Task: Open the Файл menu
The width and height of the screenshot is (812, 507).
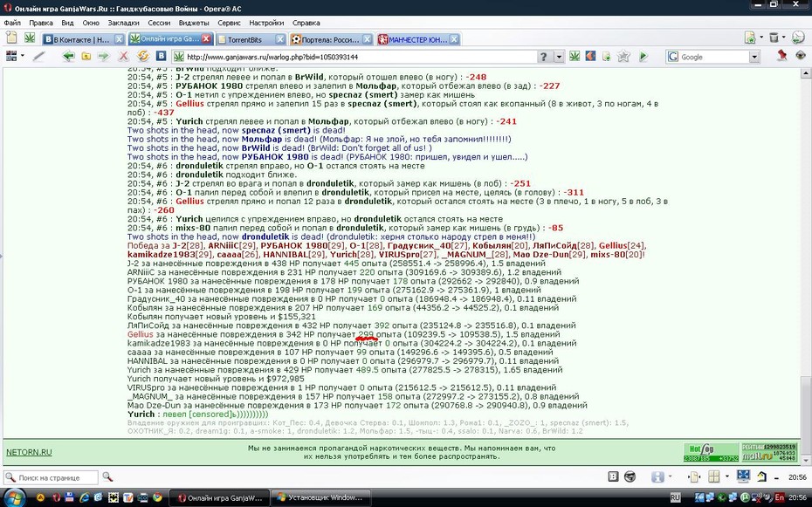Action: pos(12,23)
